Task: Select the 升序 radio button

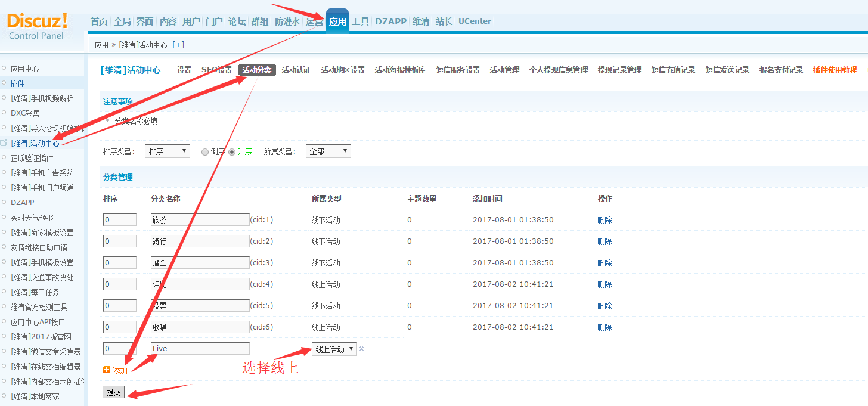Action: point(232,151)
